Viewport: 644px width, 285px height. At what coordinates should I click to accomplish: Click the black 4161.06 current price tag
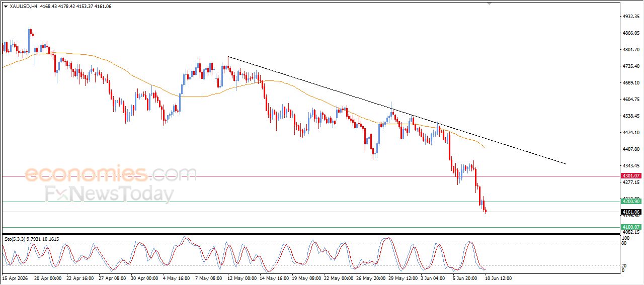click(631, 212)
